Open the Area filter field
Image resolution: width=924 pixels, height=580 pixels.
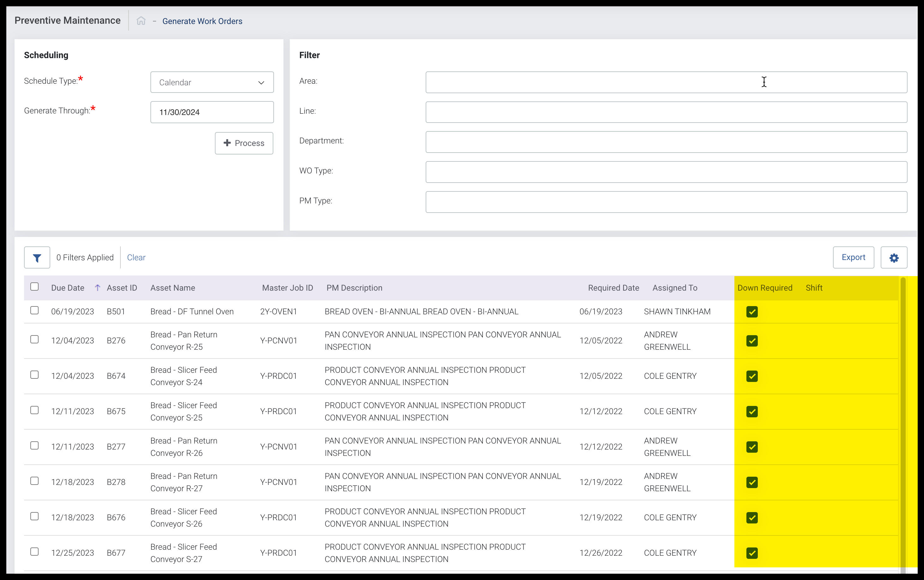point(666,82)
